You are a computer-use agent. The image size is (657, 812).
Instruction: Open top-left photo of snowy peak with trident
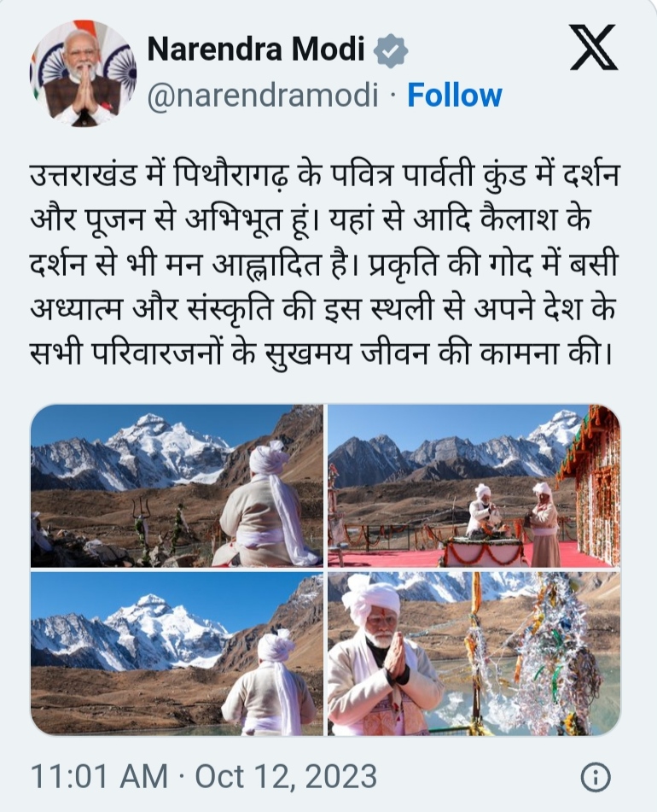coord(177,486)
